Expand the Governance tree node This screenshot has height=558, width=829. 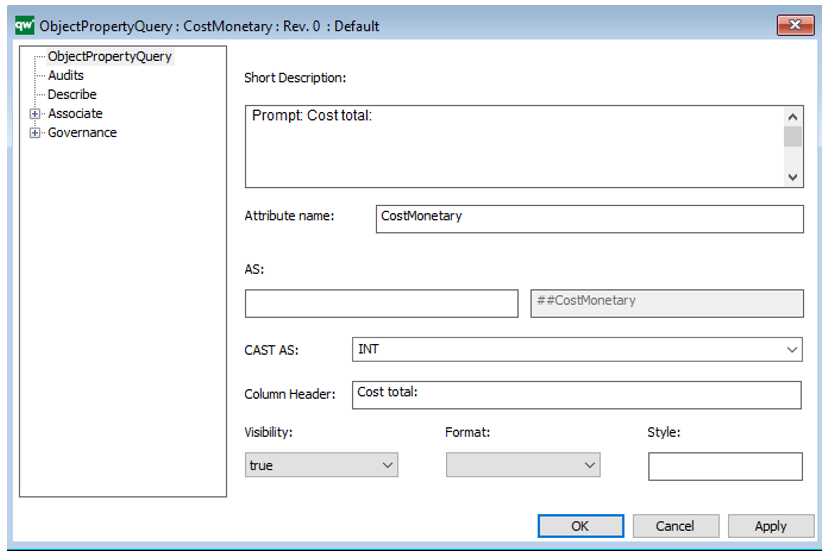(35, 133)
